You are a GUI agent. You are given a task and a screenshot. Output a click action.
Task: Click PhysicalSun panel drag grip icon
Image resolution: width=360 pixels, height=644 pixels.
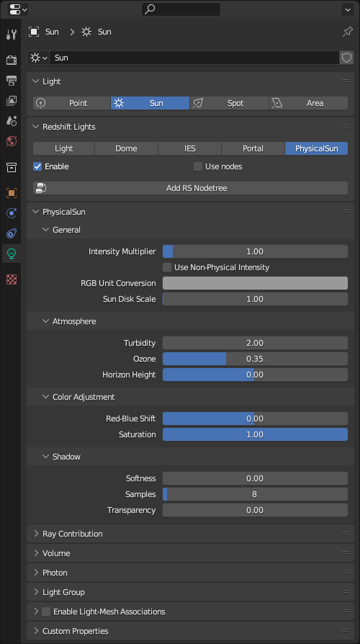[346, 212]
